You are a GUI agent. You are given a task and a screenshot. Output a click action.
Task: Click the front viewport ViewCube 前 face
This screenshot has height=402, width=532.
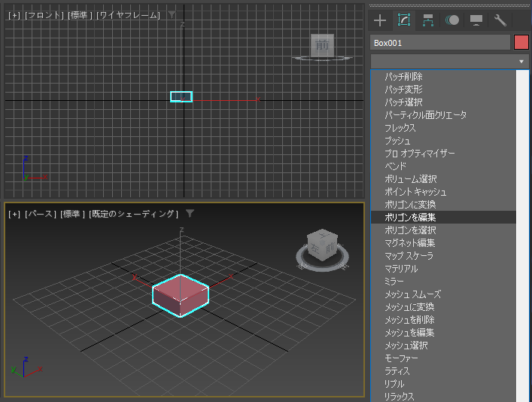322,45
